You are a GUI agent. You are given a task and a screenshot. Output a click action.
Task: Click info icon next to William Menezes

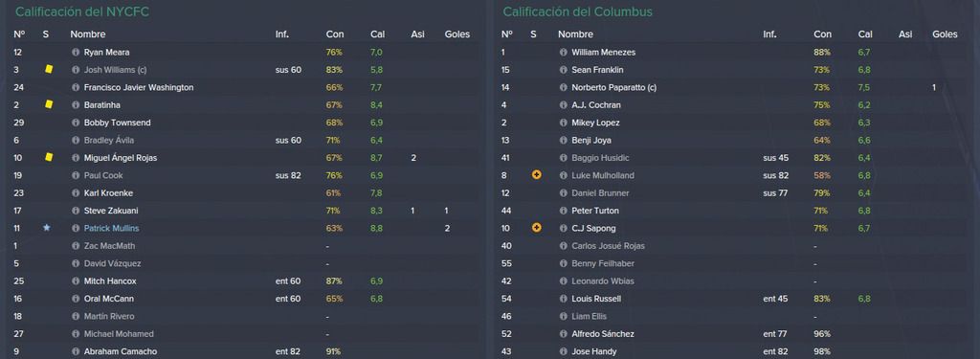[x=563, y=53]
